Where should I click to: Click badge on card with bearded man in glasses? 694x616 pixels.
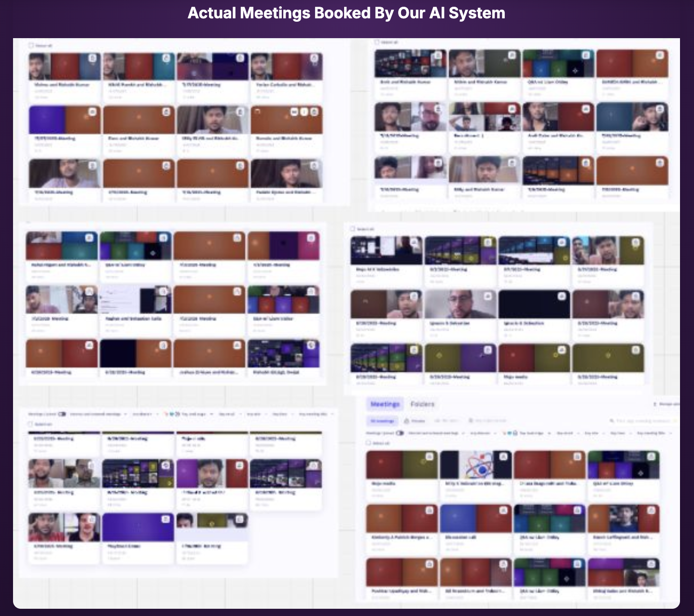pyautogui.click(x=438, y=109)
